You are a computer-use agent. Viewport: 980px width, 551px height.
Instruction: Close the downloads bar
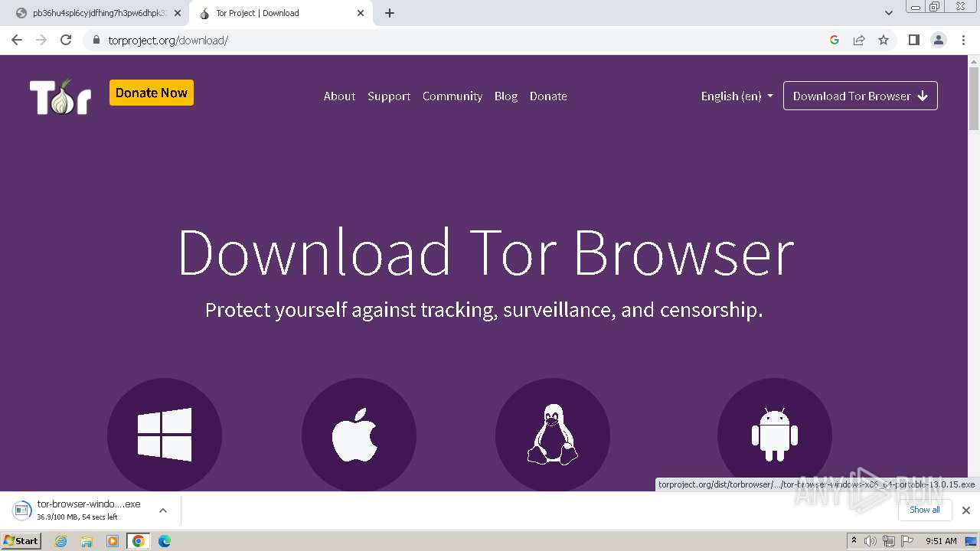[x=966, y=510]
